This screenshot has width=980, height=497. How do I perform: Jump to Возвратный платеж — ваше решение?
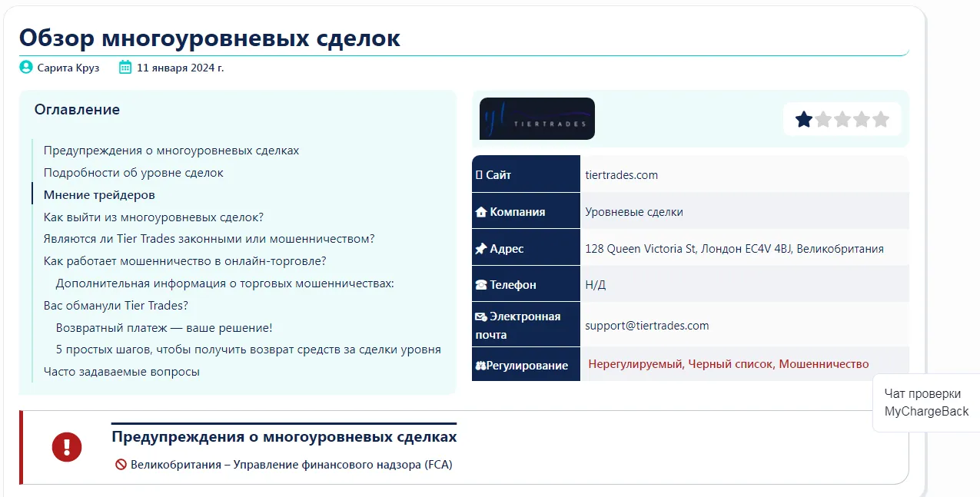click(164, 328)
